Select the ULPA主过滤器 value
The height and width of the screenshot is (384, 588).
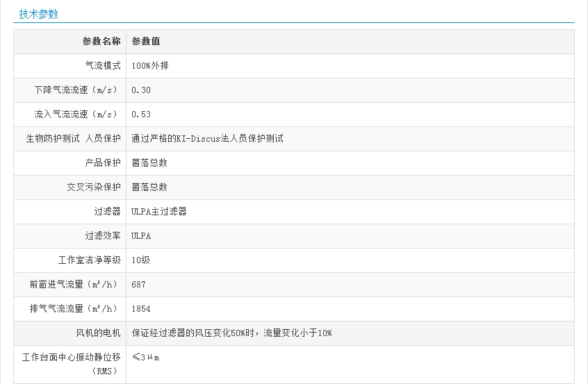coord(159,212)
